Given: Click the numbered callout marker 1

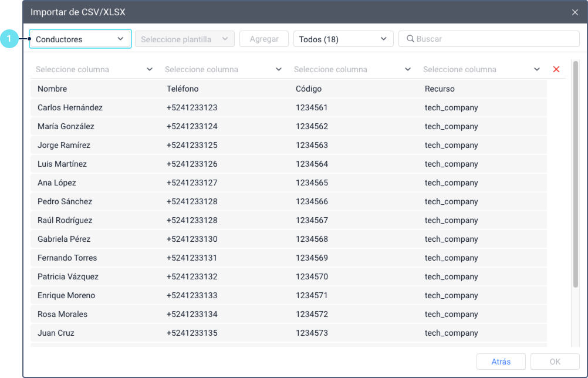Looking at the screenshot, I should 9,39.
